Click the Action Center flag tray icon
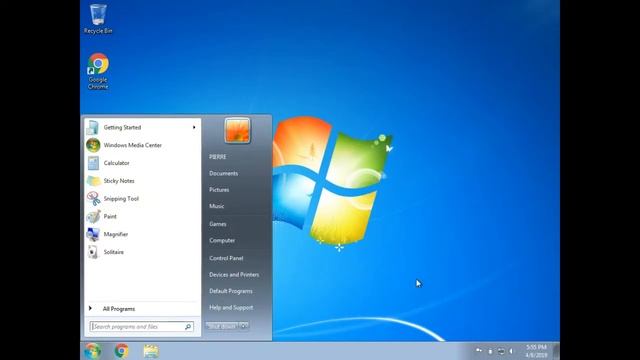This screenshot has height=360, width=640. tap(479, 351)
